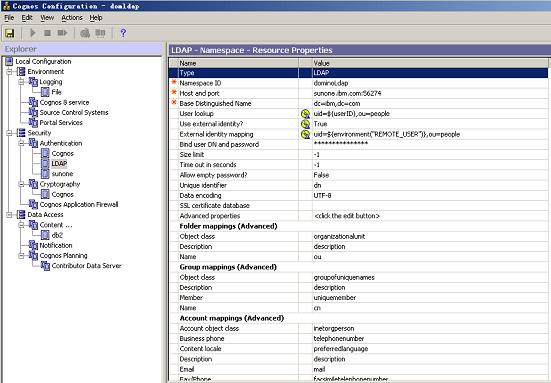Click the blue question mark Help icon
This screenshot has width=551, height=383.
click(123, 33)
